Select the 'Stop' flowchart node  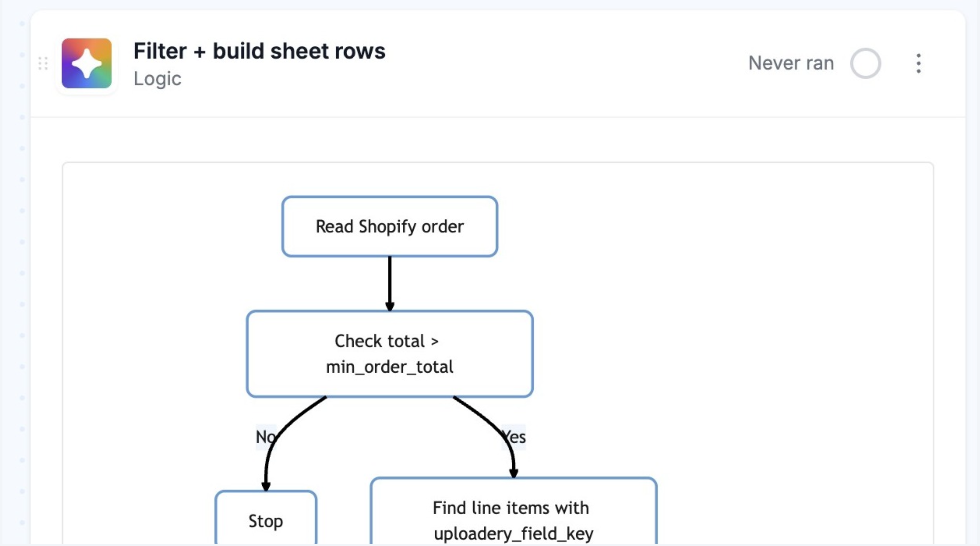point(265,521)
